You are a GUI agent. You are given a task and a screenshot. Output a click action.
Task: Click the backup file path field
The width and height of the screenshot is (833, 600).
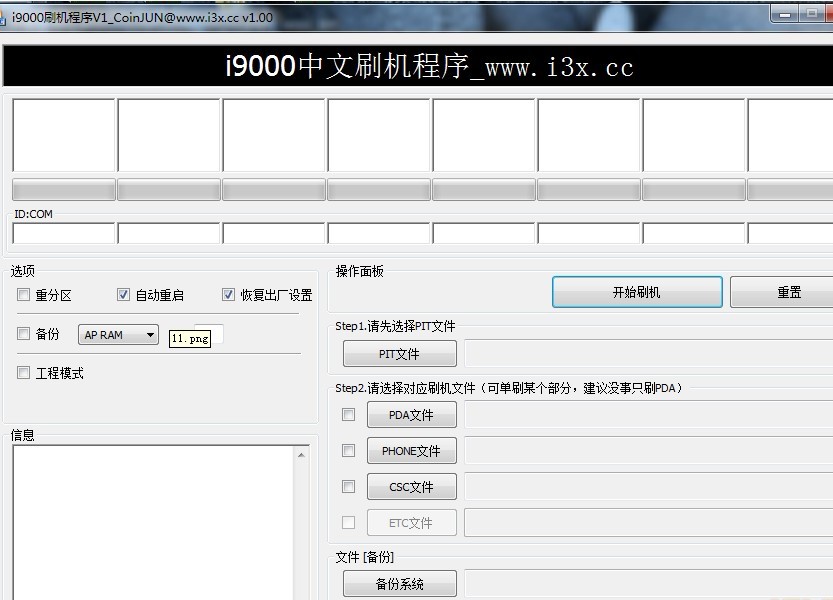click(649, 584)
